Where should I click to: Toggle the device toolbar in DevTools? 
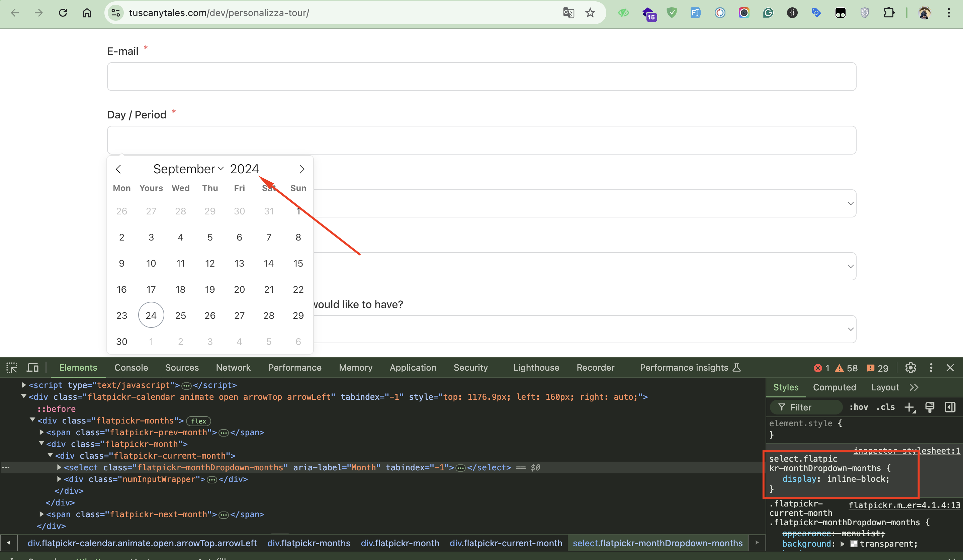[33, 367]
